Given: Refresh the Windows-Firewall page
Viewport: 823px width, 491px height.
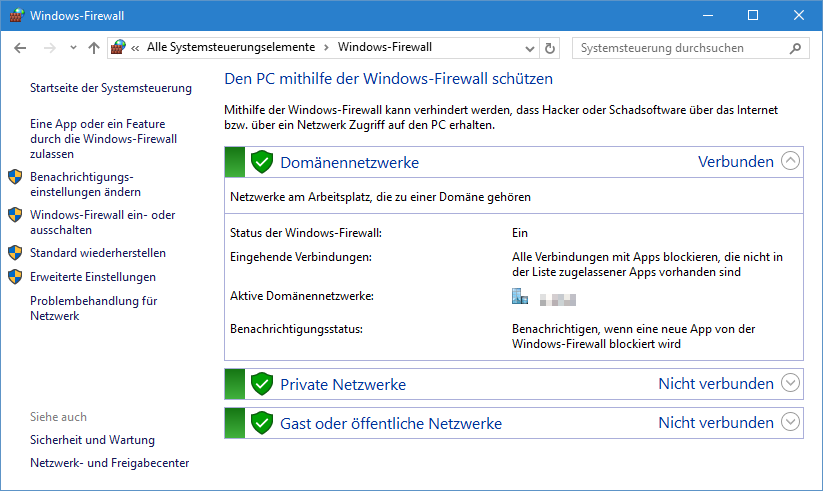Looking at the screenshot, I should (550, 48).
